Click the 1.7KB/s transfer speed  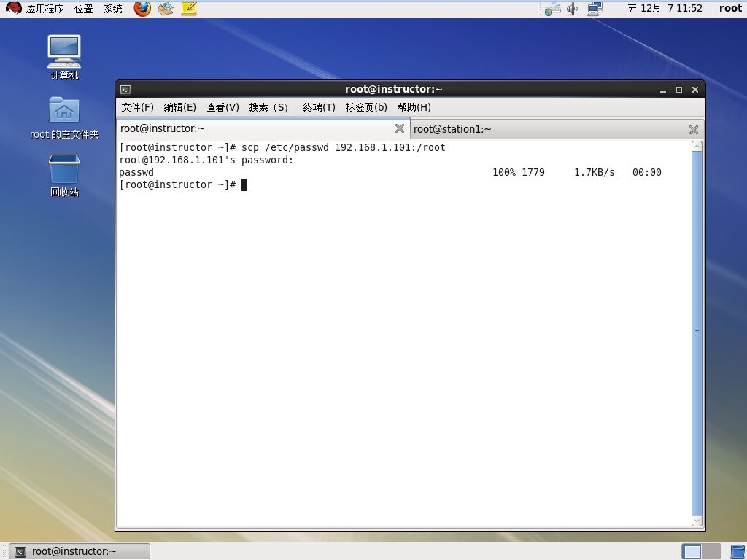click(x=594, y=172)
